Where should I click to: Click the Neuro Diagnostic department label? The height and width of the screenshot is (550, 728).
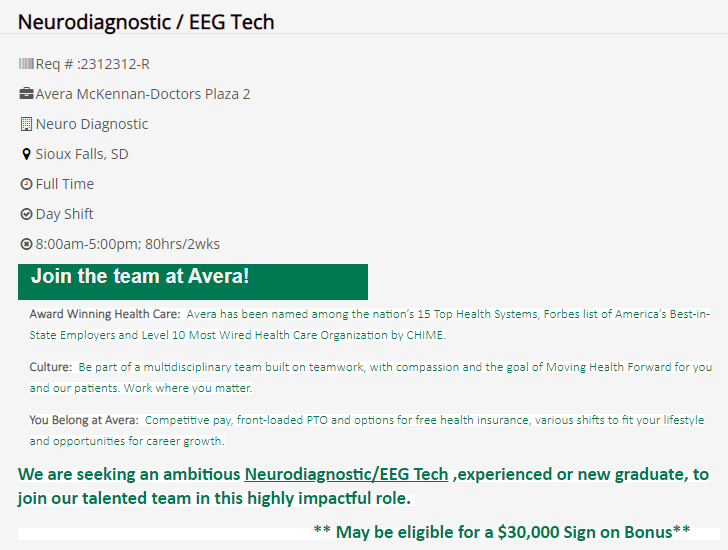point(92,124)
